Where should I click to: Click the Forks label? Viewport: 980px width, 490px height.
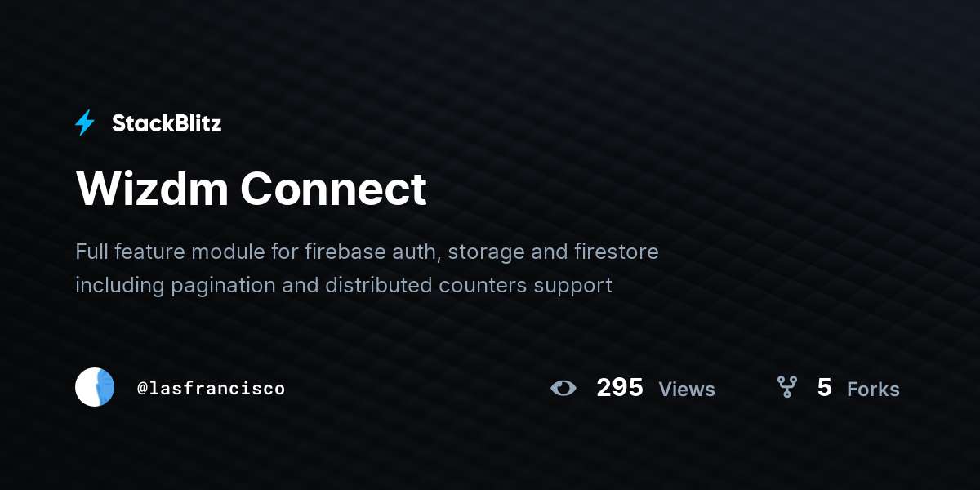pyautogui.click(x=873, y=390)
